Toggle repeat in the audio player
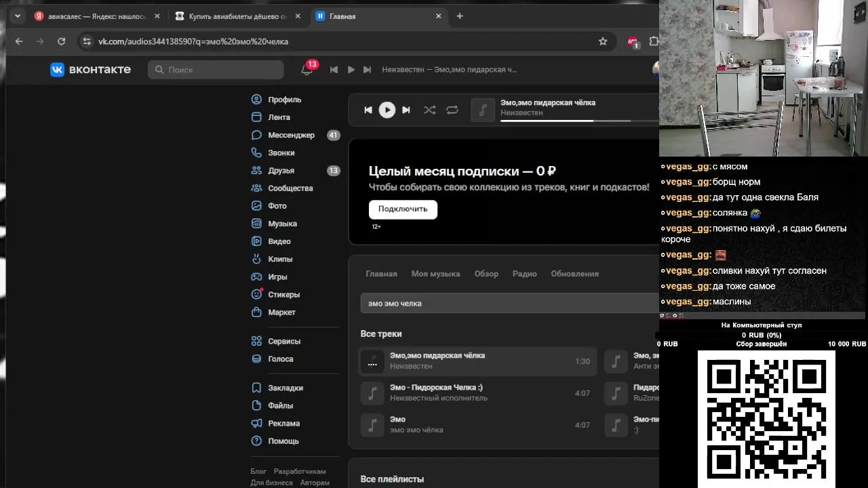868x488 pixels. pyautogui.click(x=452, y=110)
